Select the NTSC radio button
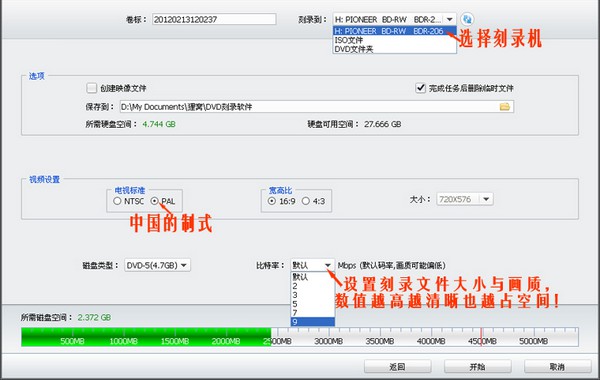Viewport: 600px width, 380px height. pos(117,201)
